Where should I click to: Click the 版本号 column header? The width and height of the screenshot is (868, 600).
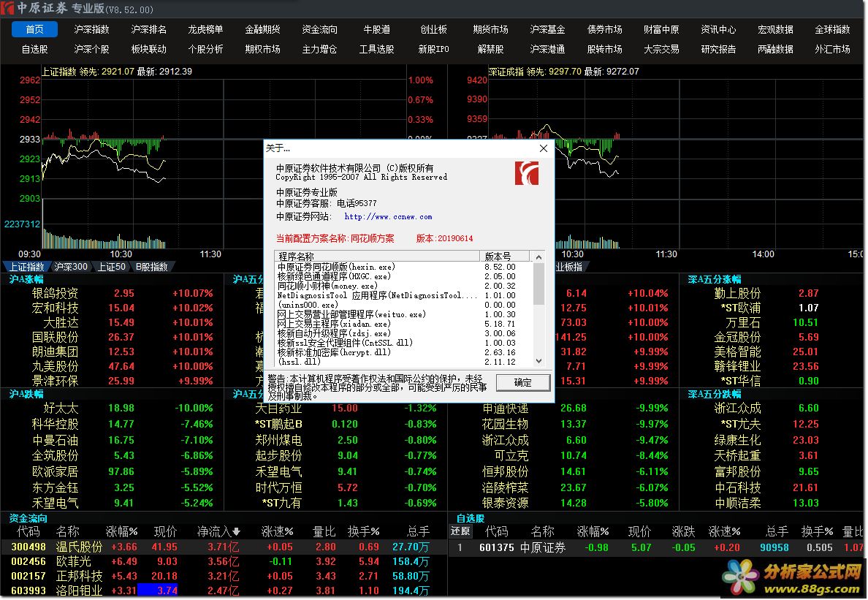pos(504,257)
